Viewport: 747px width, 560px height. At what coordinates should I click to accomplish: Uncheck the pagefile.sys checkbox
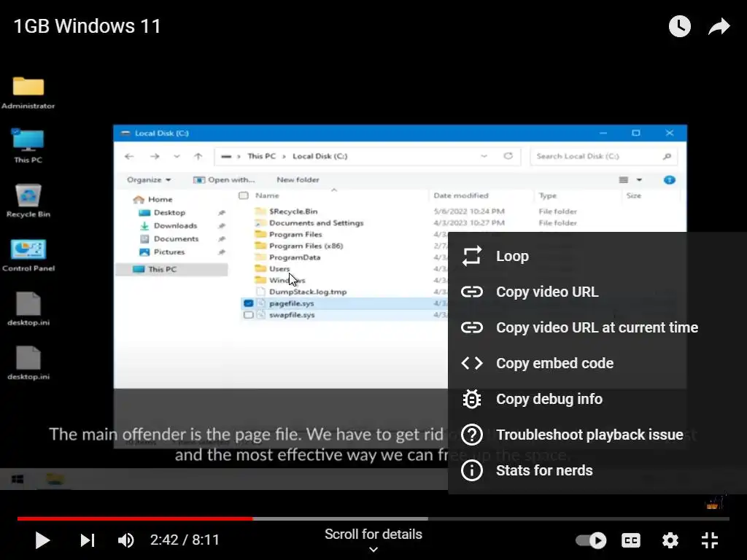coord(249,303)
